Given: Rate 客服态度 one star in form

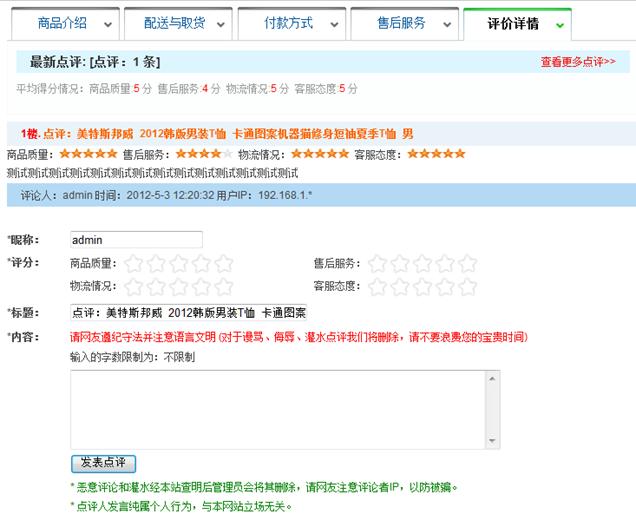Looking at the screenshot, I should [x=377, y=287].
